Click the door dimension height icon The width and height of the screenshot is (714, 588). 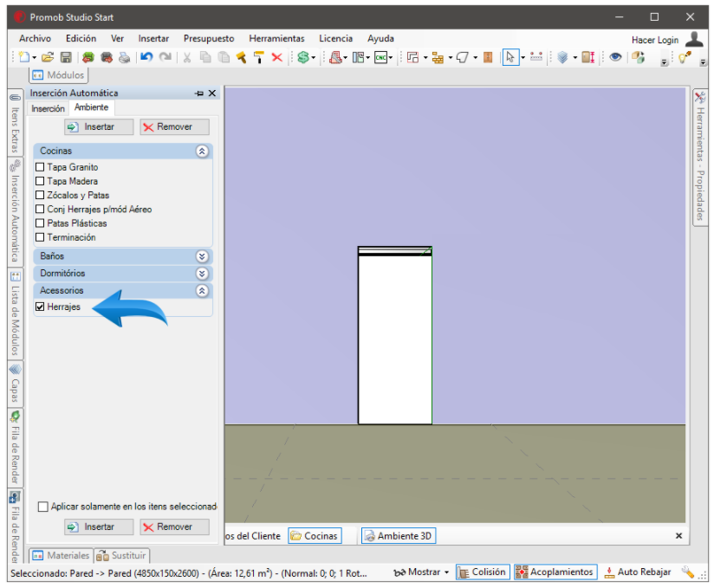[587, 57]
